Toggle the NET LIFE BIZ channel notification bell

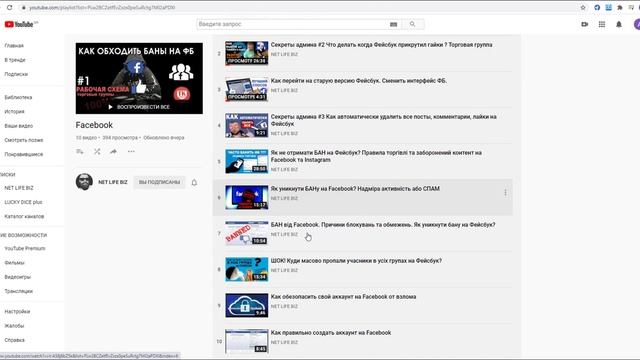click(x=194, y=182)
